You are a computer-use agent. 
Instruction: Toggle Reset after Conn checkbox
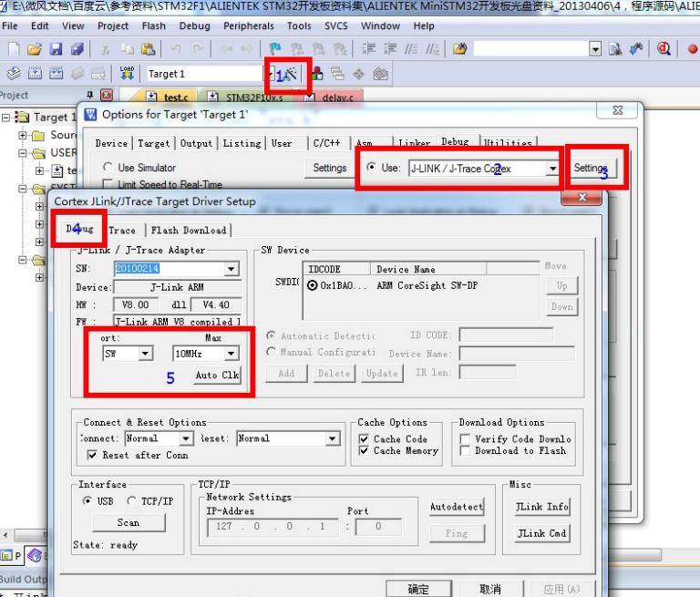92,455
